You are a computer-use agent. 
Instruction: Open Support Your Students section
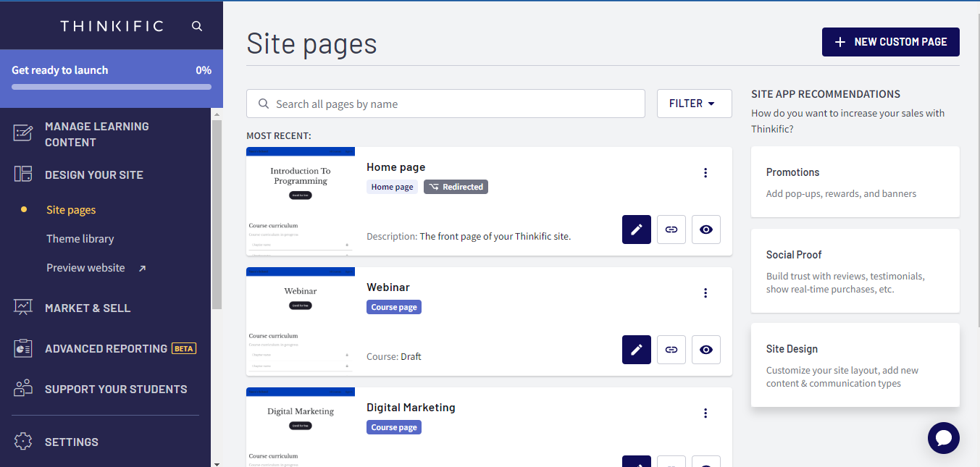tap(116, 389)
